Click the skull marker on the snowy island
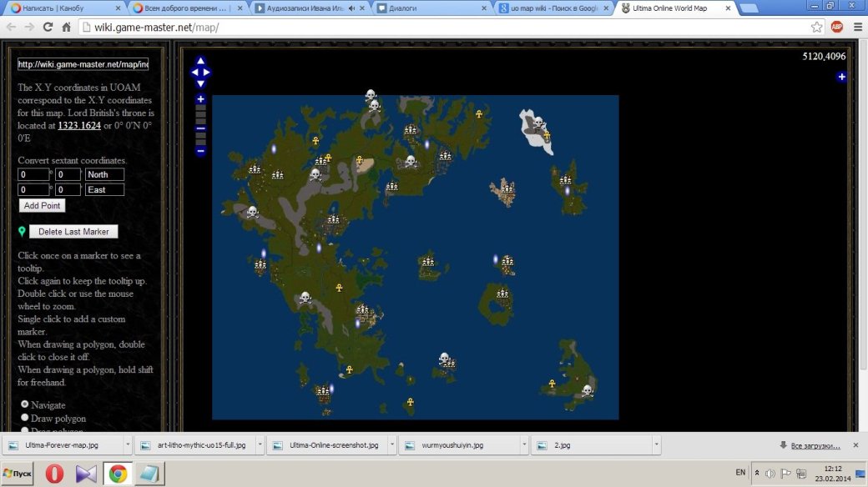This screenshot has height=487, width=868. click(x=537, y=123)
